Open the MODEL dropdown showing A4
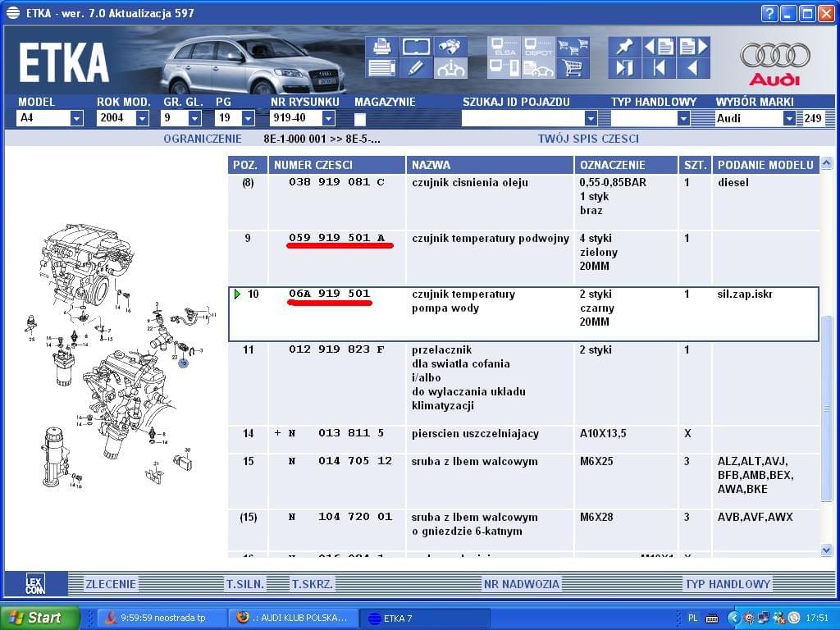This screenshot has width=840, height=630. point(76,118)
